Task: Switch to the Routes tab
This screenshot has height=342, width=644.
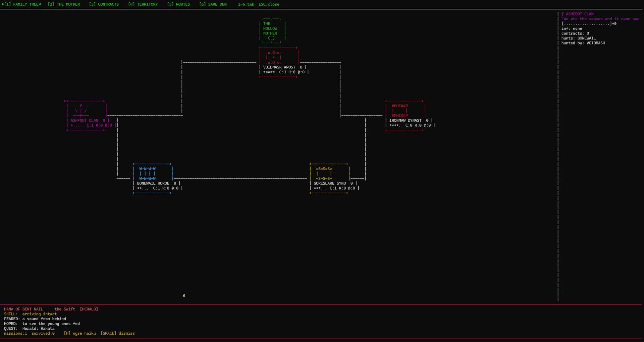Action: [x=178, y=4]
